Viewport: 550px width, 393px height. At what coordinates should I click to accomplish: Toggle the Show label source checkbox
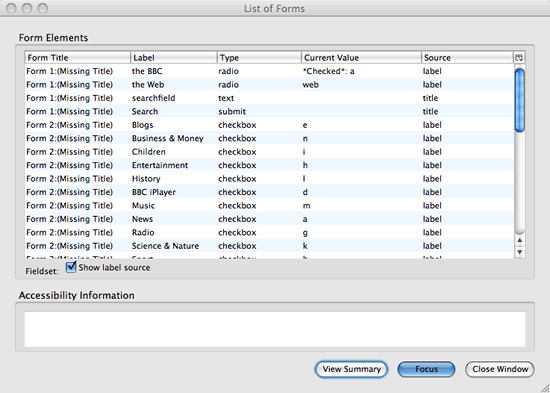(x=71, y=267)
